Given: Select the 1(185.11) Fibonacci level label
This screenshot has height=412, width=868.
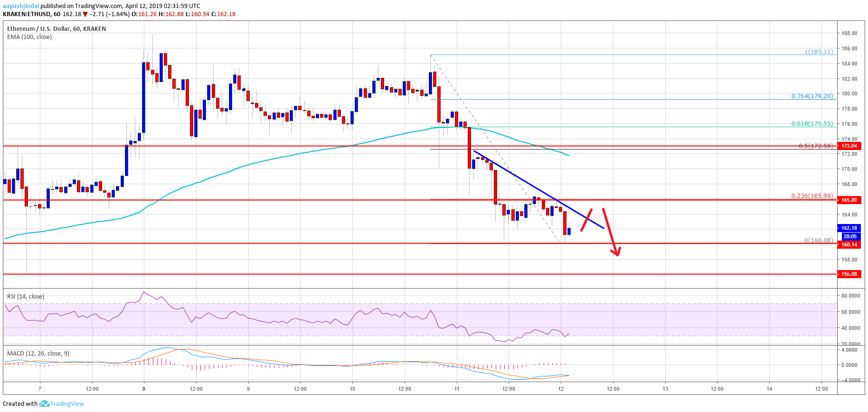Looking at the screenshot, I should [819, 51].
